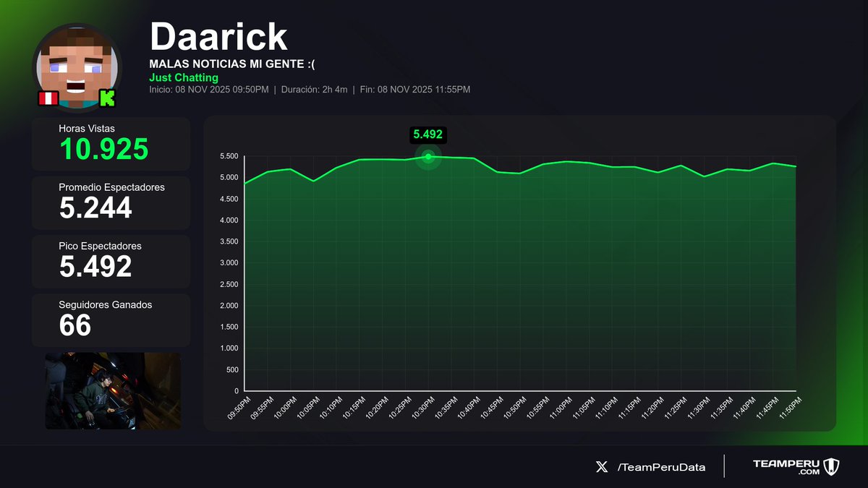Click the 10:25PM x-axis label

point(399,407)
